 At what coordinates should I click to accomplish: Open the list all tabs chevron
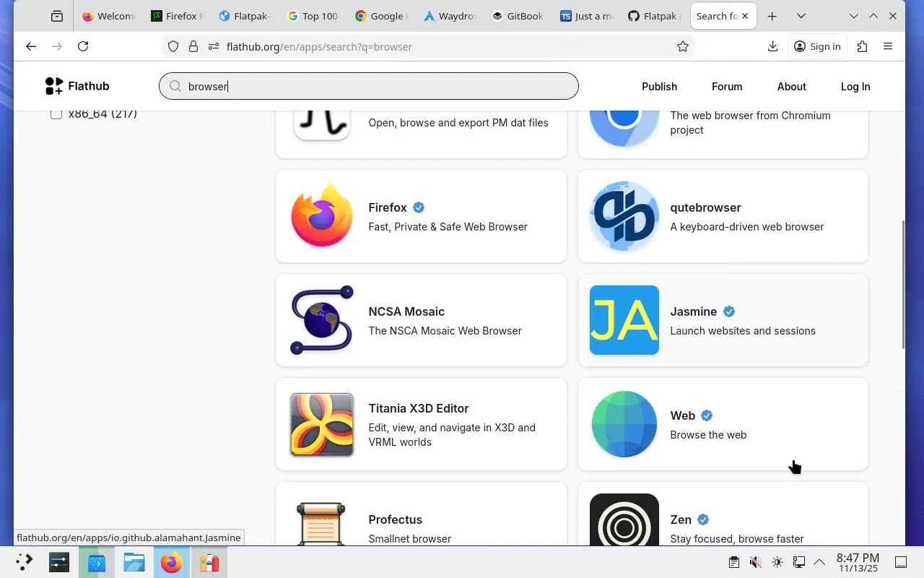pos(801,16)
